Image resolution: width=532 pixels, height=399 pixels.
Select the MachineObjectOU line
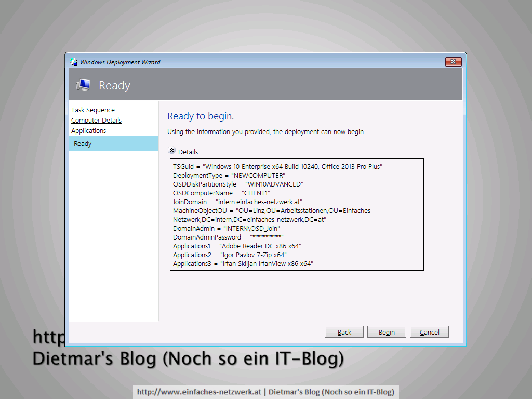(x=273, y=215)
